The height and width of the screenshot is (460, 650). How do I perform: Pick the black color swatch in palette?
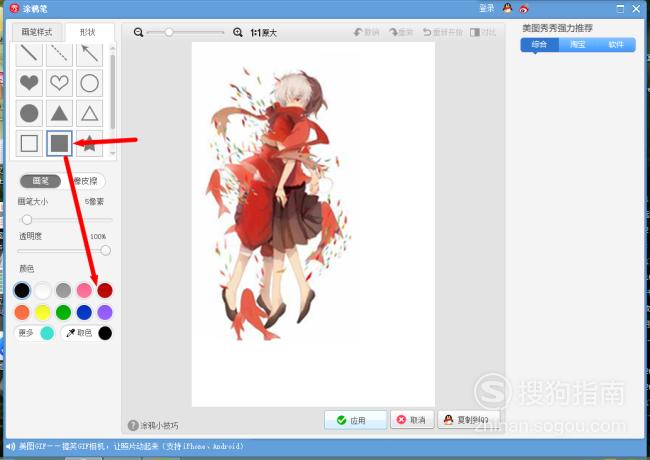(22, 291)
